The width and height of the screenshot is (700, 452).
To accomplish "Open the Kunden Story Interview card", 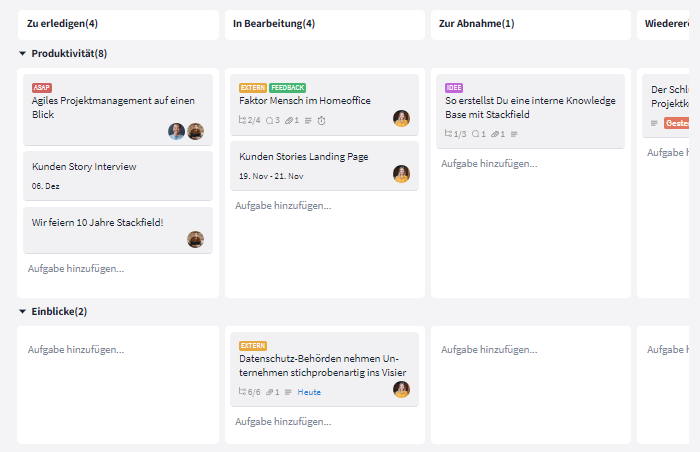I will coord(84,166).
